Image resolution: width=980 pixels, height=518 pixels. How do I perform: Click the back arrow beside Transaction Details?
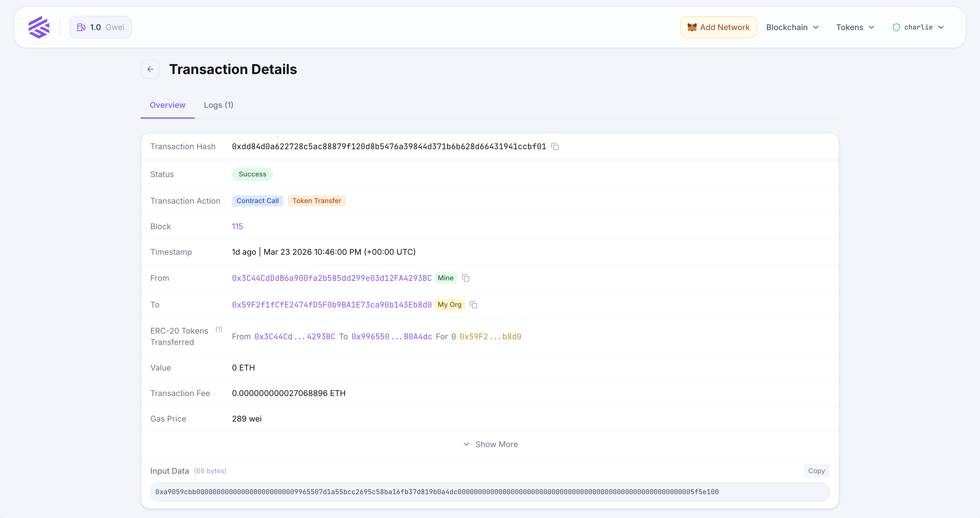click(x=150, y=69)
